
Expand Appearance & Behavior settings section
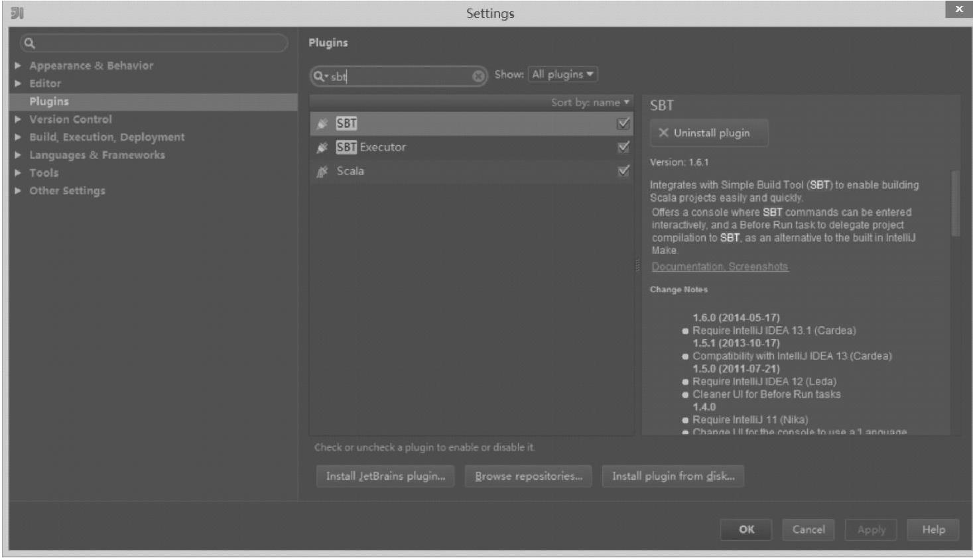click(x=18, y=66)
